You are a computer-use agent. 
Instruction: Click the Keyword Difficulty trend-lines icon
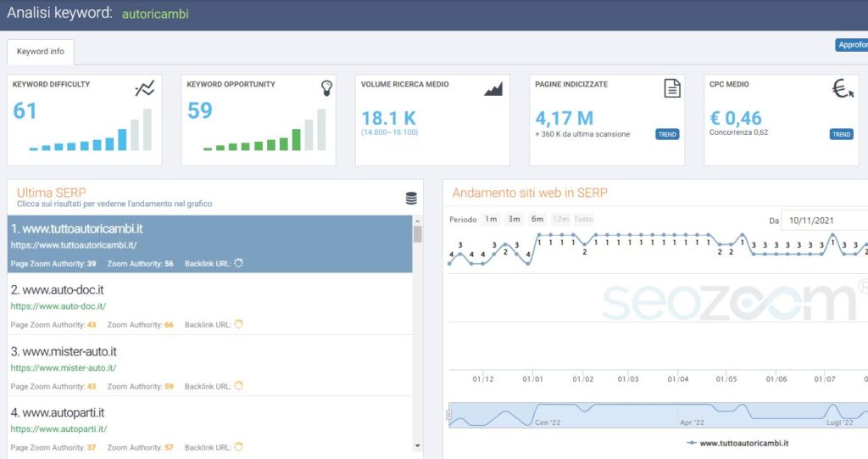[x=145, y=88]
